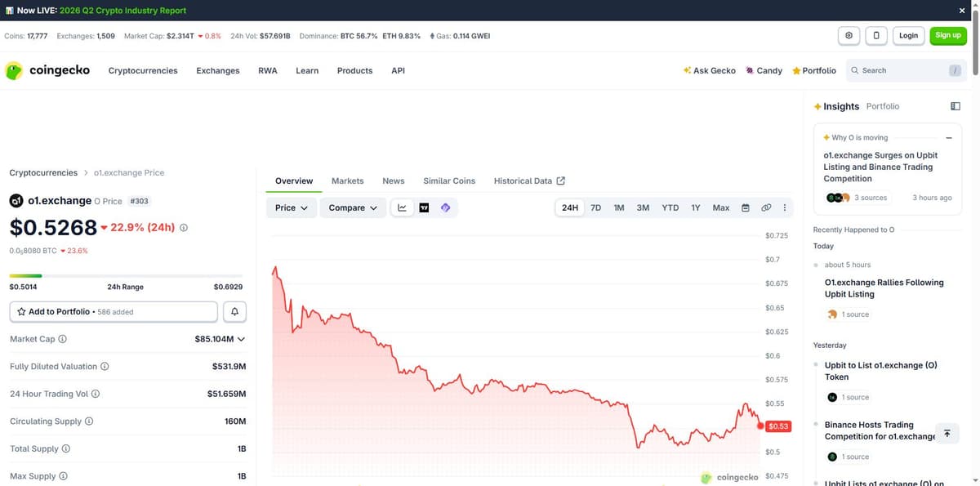
Task: Open the settings gear in header
Action: point(849,35)
